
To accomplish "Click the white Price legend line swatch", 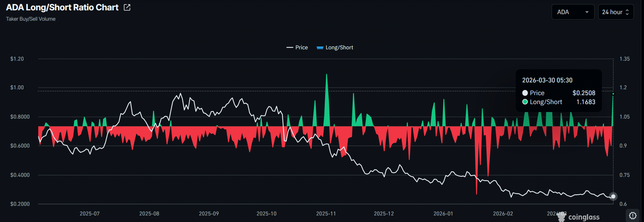I will click(290, 48).
